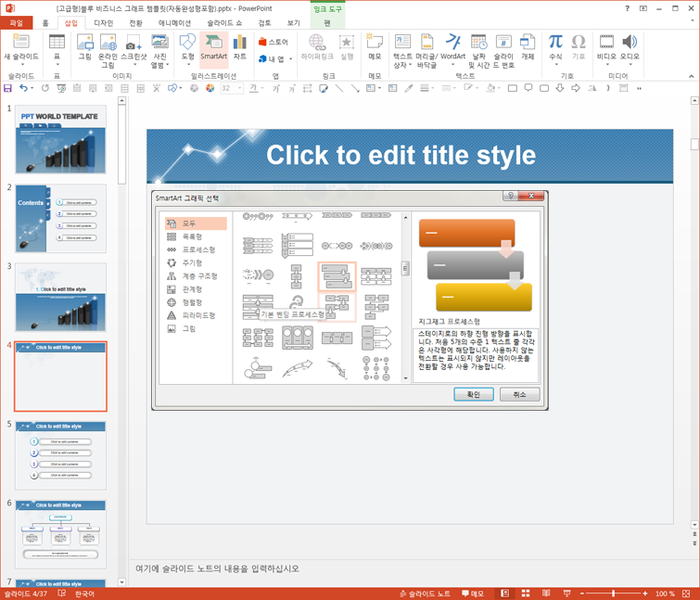Expand the quick toolbar overflow chevron
The width and height of the screenshot is (700, 600).
click(x=640, y=88)
